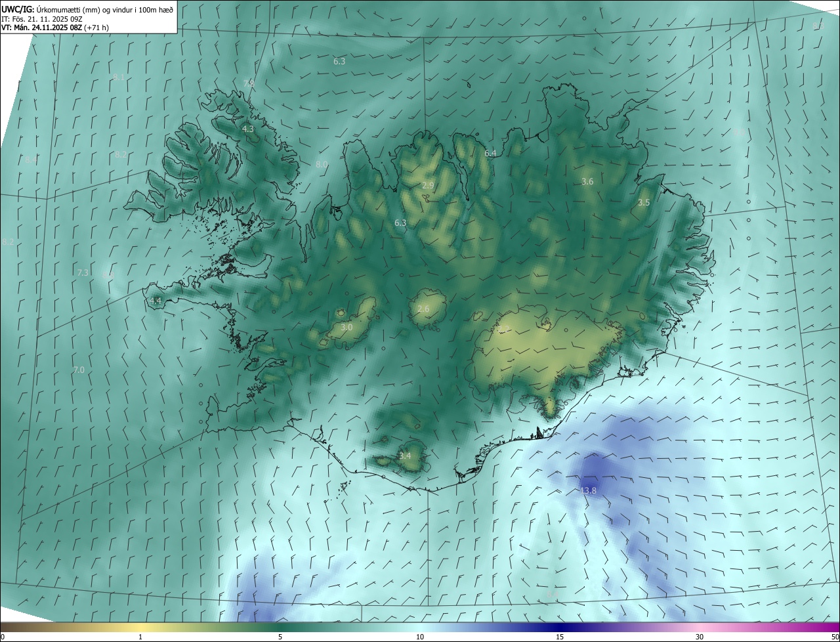This screenshot has width=840, height=642.
Task: Click the 8.1 value northwest of the Westfjords
Action: click(119, 77)
